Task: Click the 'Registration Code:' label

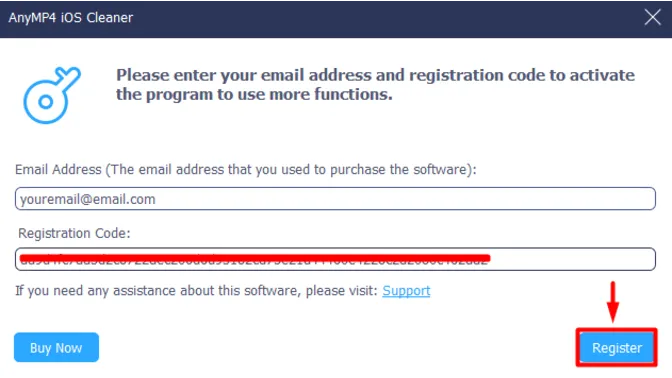Action: [x=74, y=233]
